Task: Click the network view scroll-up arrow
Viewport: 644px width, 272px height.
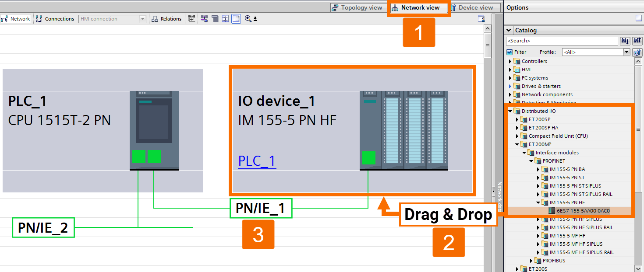Action: (487, 29)
